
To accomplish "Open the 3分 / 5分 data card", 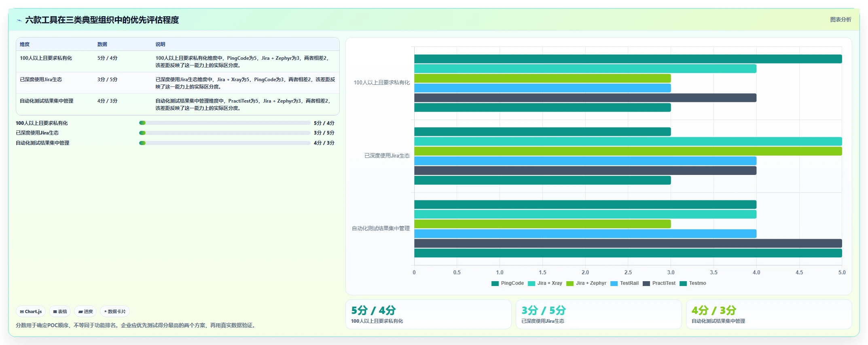I will 599,314.
